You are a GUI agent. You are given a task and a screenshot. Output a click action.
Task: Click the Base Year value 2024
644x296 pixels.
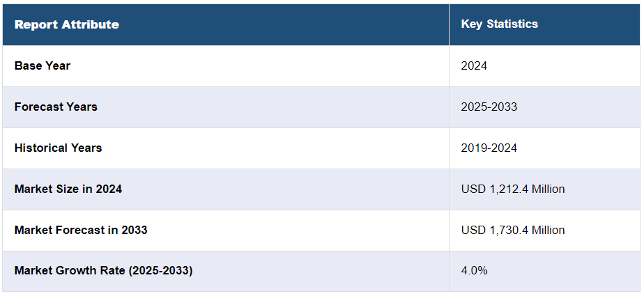[474, 65]
